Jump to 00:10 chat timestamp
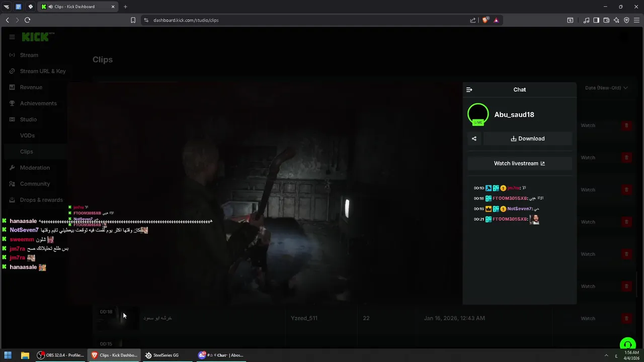644x362 pixels. pyautogui.click(x=479, y=188)
